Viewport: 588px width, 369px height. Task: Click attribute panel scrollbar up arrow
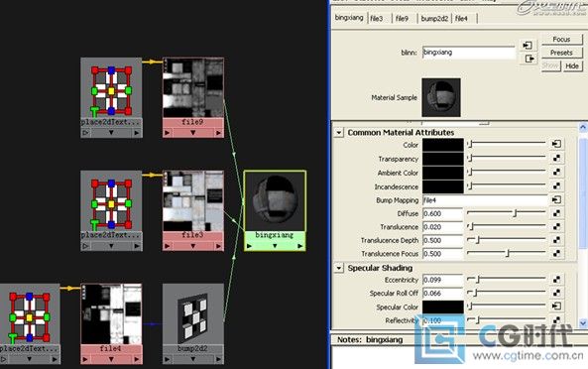point(583,128)
